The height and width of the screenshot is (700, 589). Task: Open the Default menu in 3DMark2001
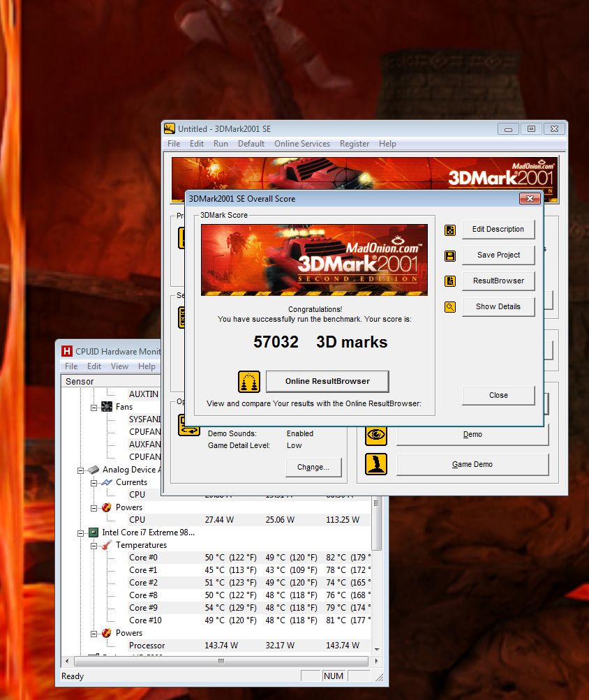click(x=251, y=144)
